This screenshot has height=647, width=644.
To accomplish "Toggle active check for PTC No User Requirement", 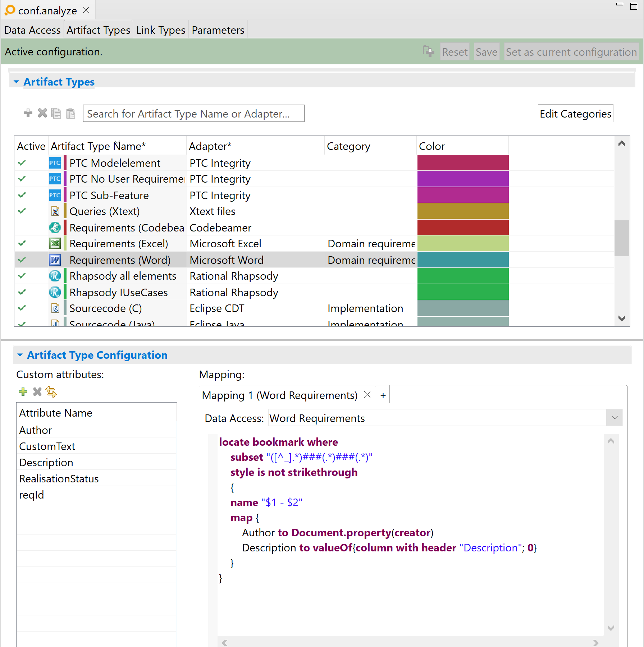I will point(22,179).
